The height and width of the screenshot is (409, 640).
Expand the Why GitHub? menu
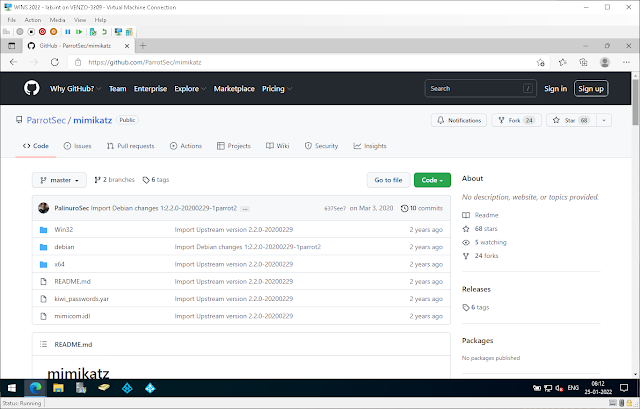pos(76,89)
